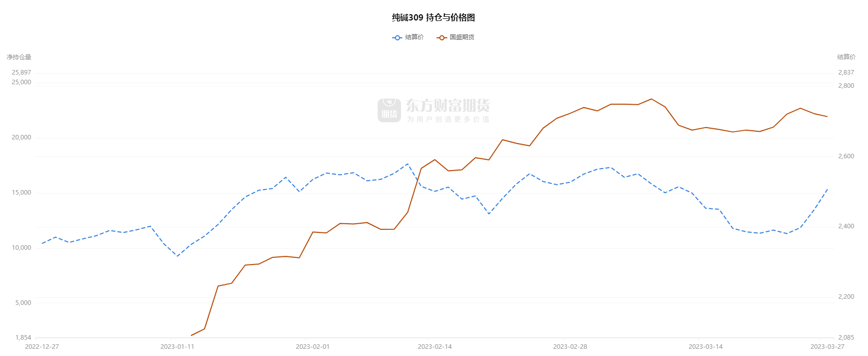Click the blue 结算价 legend marker icon
Image resolution: width=868 pixels, height=356 pixels.
(x=397, y=37)
